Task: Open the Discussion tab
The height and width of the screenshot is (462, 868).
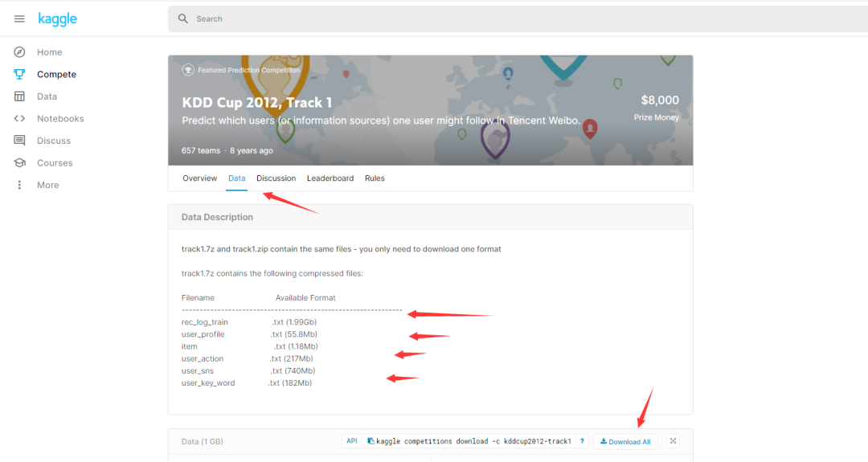Action: [276, 178]
